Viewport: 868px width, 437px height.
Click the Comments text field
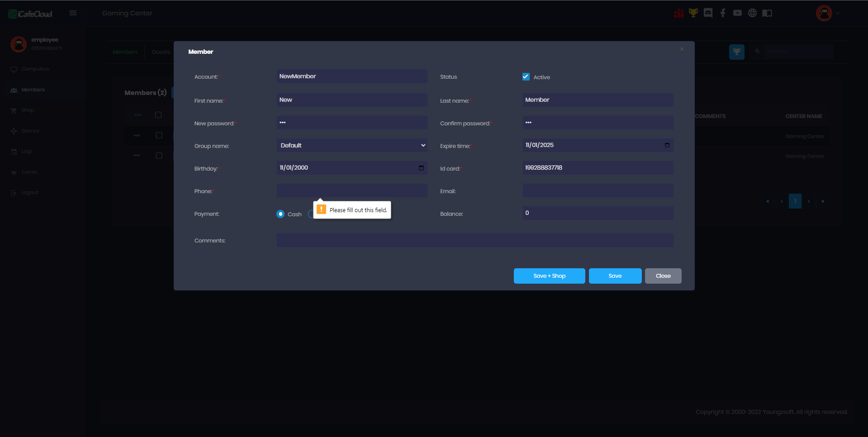[x=474, y=240]
